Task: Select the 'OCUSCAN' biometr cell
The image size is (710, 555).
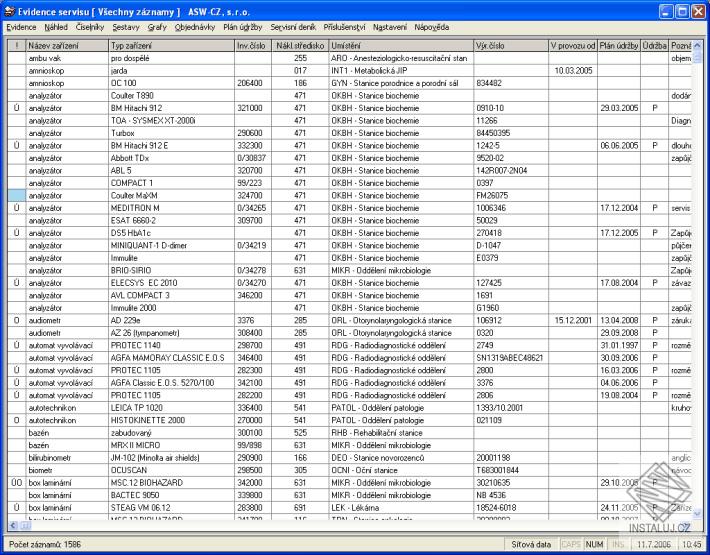Action: (172, 470)
